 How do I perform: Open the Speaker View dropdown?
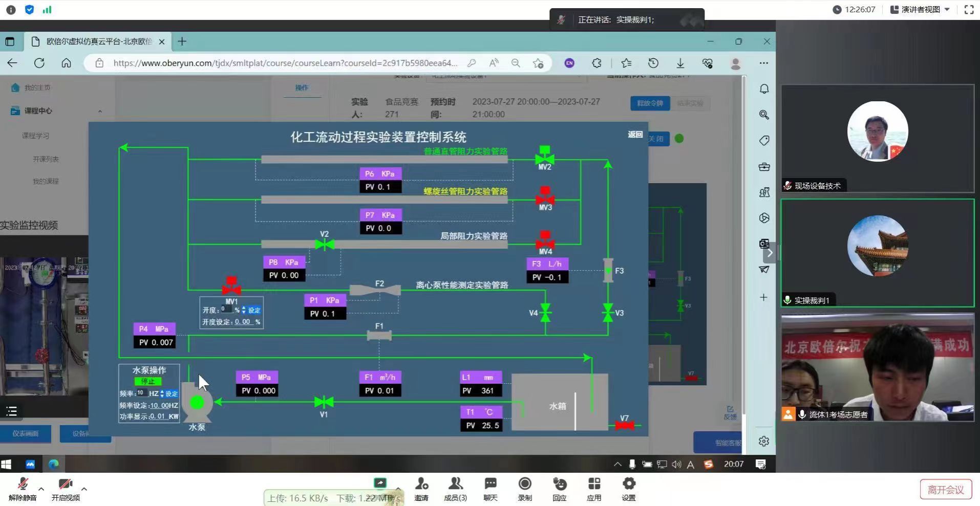pos(921,10)
